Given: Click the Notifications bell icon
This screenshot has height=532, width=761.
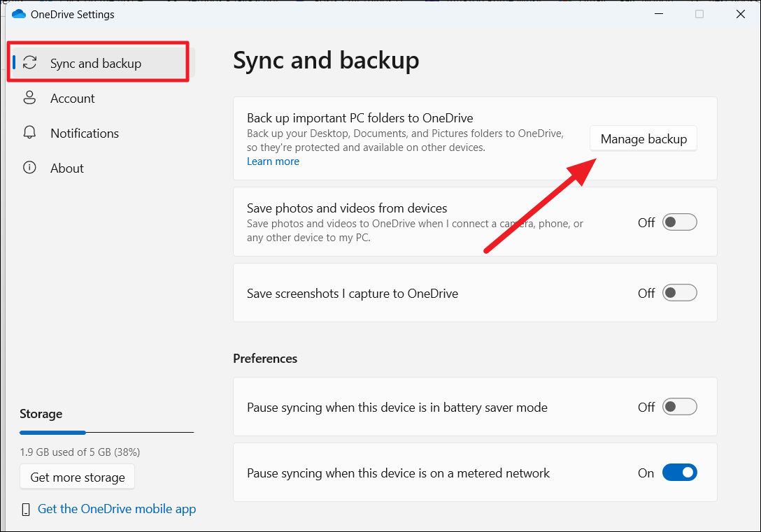Looking at the screenshot, I should (29, 133).
